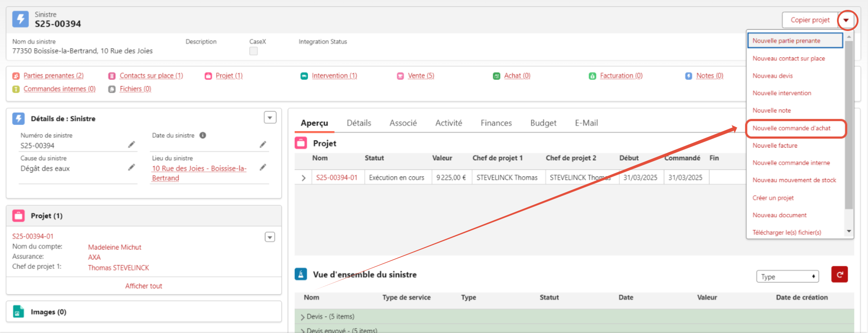Click the Contacts sur place icon
The width and height of the screenshot is (868, 333).
click(x=112, y=76)
